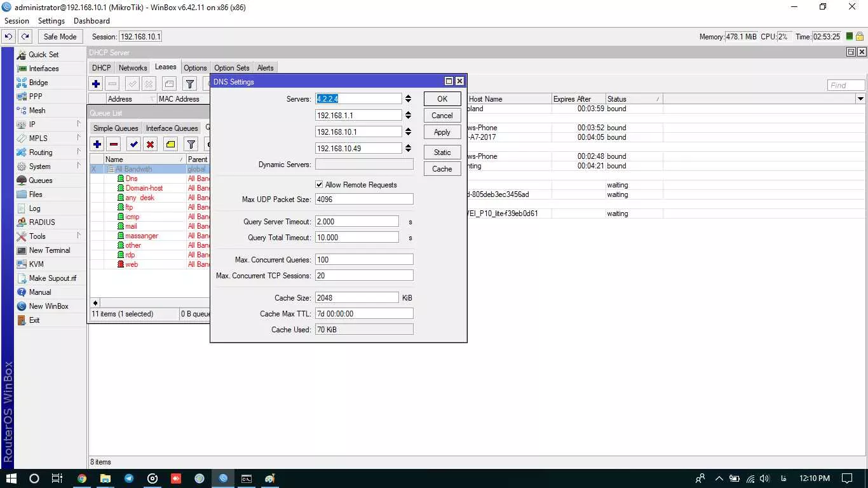Click the Find box in DHCP Server
The height and width of the screenshot is (488, 868).
(x=846, y=85)
